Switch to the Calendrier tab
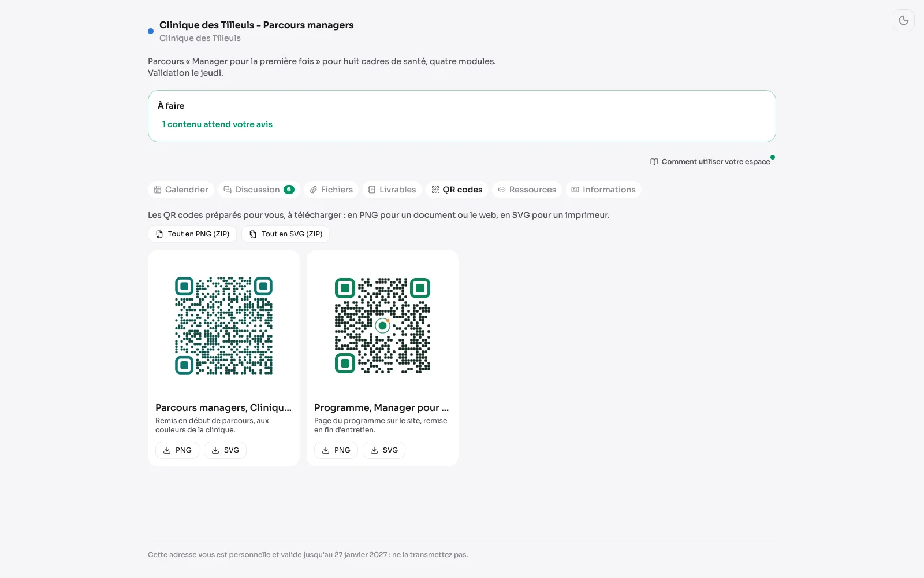The height and width of the screenshot is (578, 924). coord(181,190)
